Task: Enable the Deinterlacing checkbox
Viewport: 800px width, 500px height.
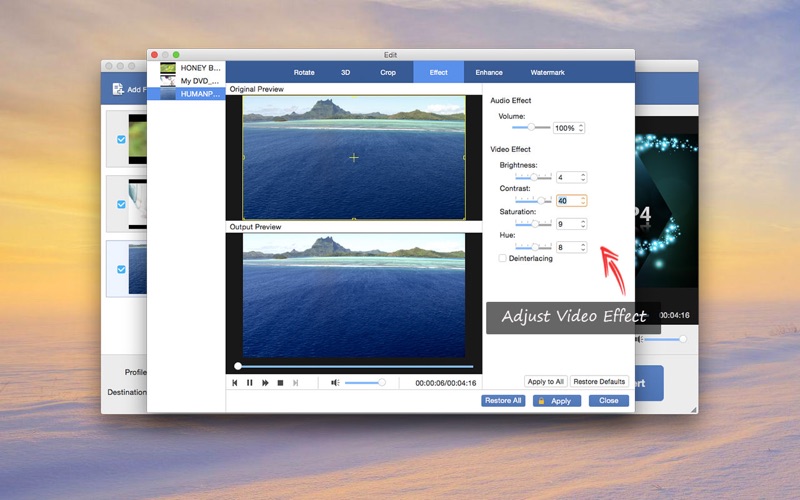Action: [502, 258]
